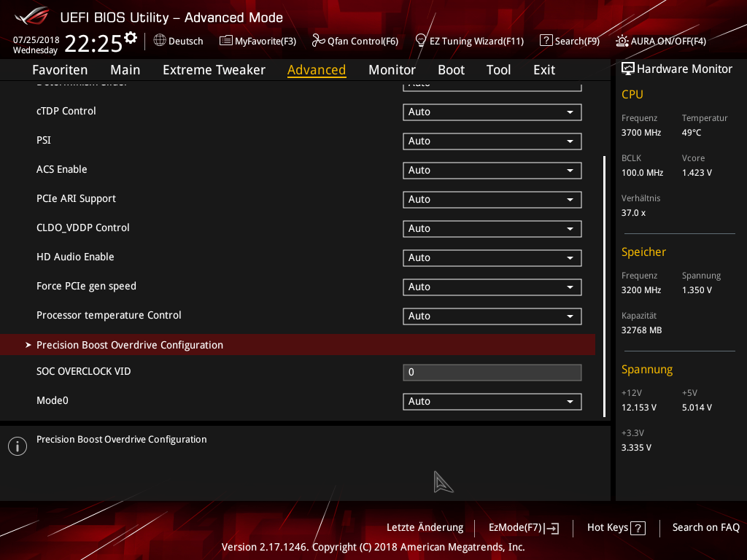Image resolution: width=747 pixels, height=560 pixels.
Task: Open MyFavorite(F3)
Action: tap(258, 41)
